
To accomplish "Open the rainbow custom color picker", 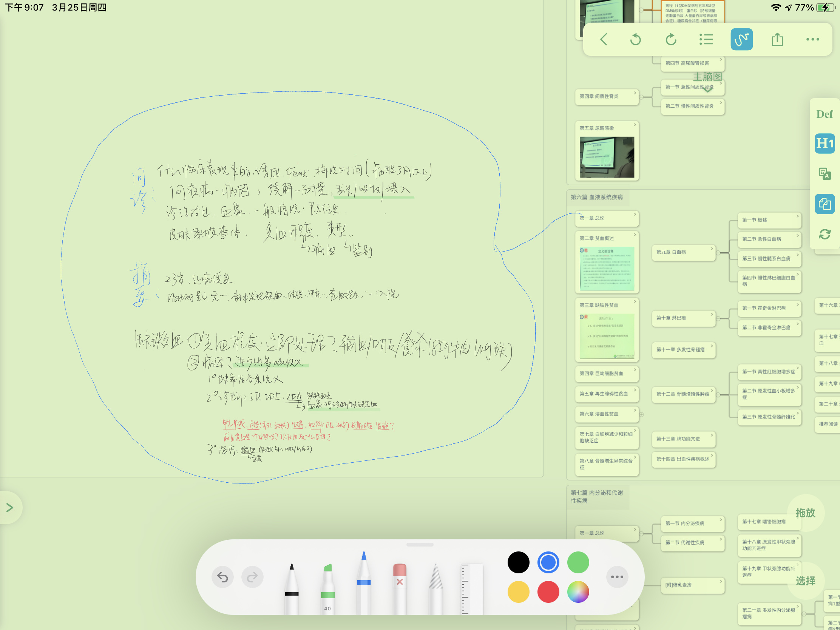I will tap(577, 591).
